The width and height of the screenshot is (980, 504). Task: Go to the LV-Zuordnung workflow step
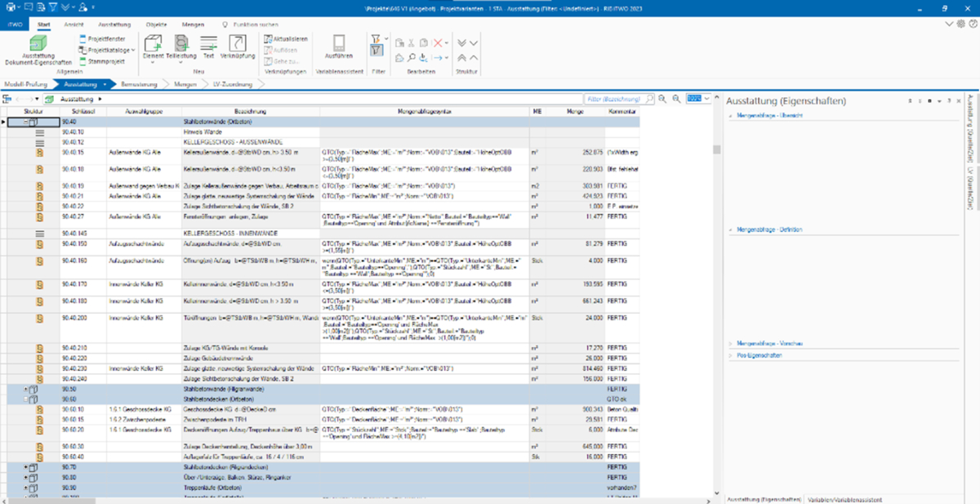pos(232,84)
